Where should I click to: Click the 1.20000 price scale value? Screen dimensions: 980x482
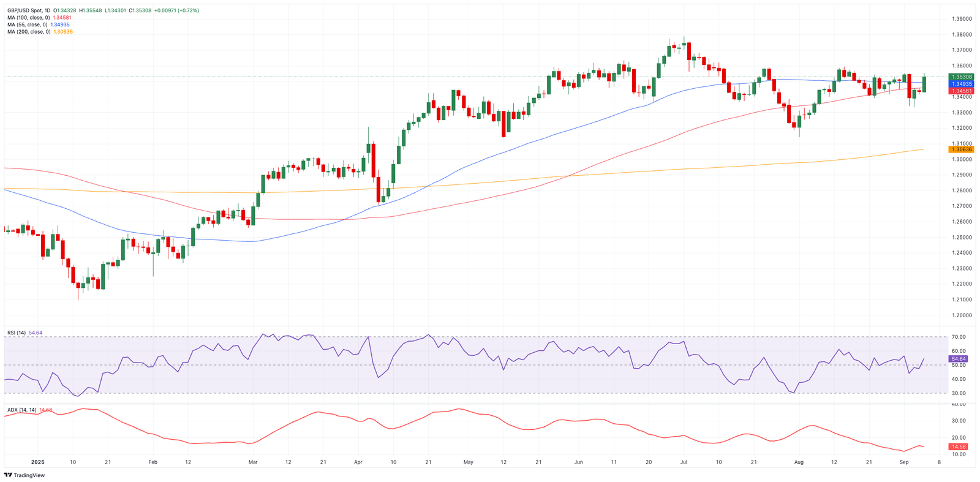[x=961, y=315]
